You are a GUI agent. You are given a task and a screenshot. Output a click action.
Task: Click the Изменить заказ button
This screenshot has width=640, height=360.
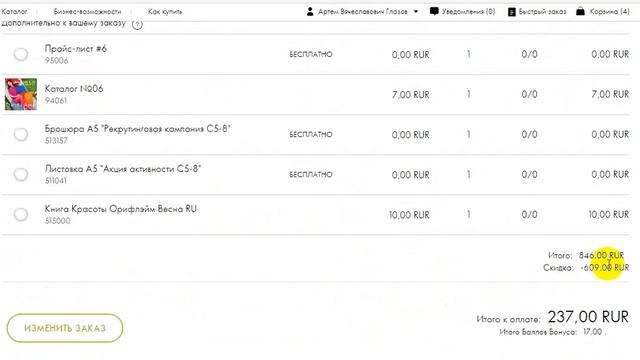[x=65, y=328]
